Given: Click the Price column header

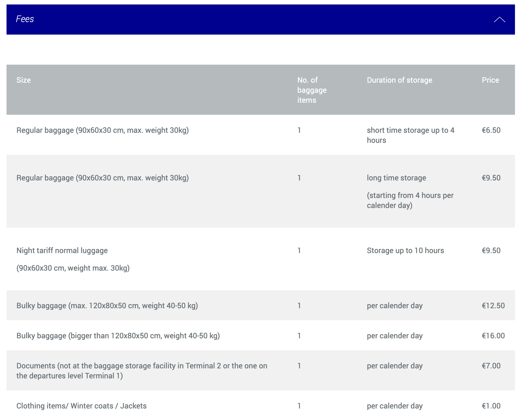Looking at the screenshot, I should tap(490, 80).
